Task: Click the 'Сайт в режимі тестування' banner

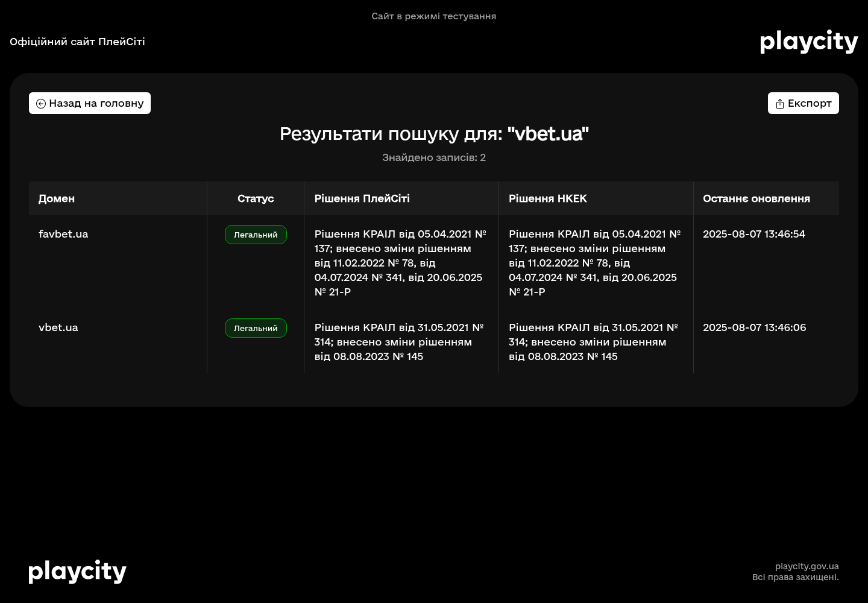Action: click(x=434, y=16)
